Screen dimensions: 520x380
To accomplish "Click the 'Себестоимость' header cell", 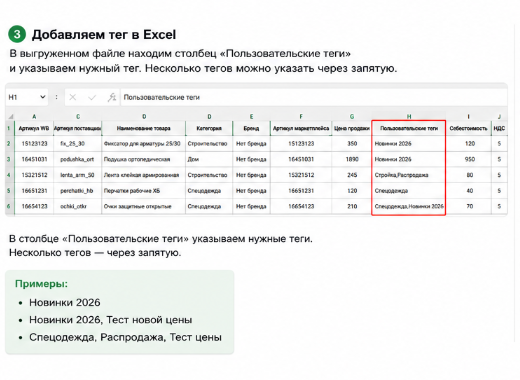I will pyautogui.click(x=468, y=128).
